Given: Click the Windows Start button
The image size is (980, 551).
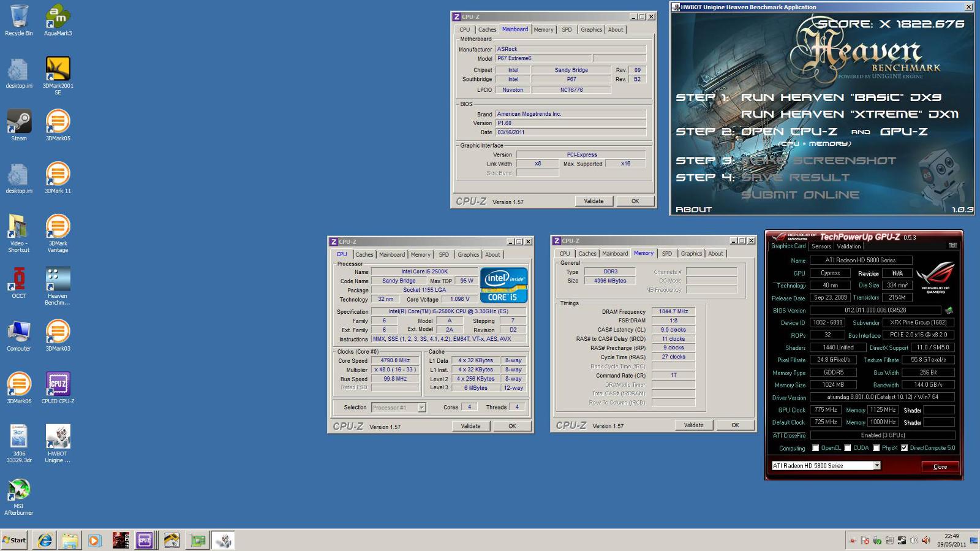Looking at the screenshot, I should click(14, 540).
